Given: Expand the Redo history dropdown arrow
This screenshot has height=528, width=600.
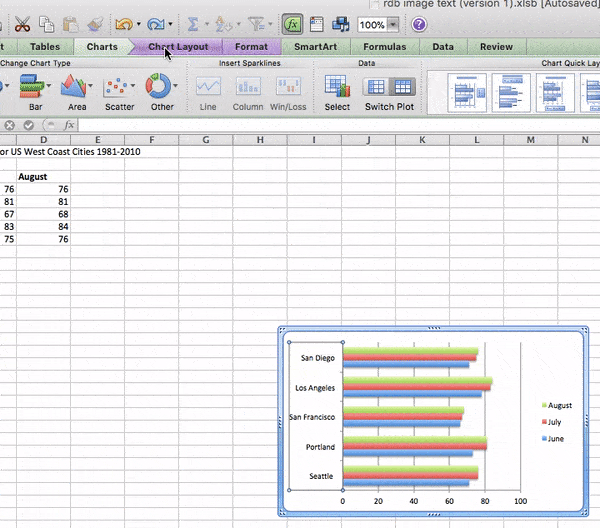Looking at the screenshot, I should [171, 24].
